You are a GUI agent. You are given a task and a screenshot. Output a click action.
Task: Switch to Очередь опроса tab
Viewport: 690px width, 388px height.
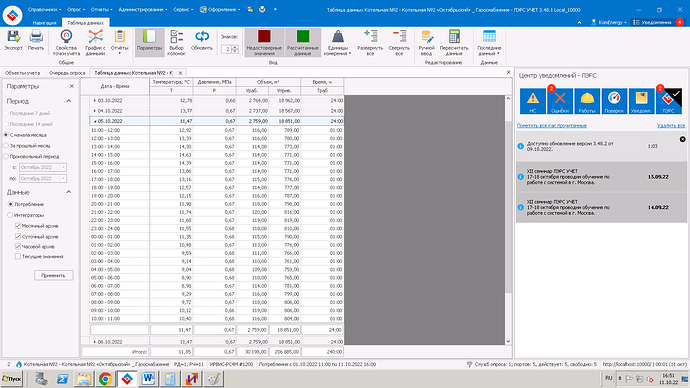click(67, 73)
